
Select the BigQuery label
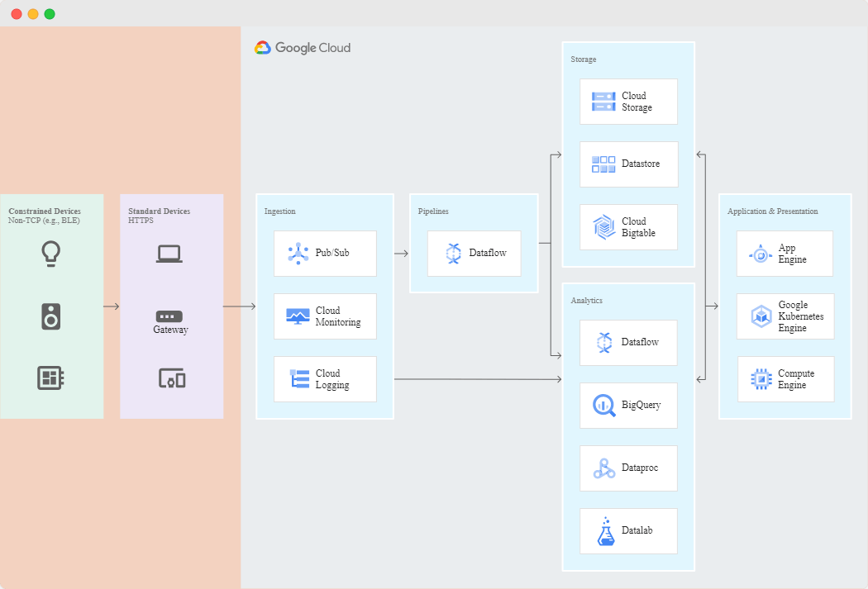(x=641, y=405)
